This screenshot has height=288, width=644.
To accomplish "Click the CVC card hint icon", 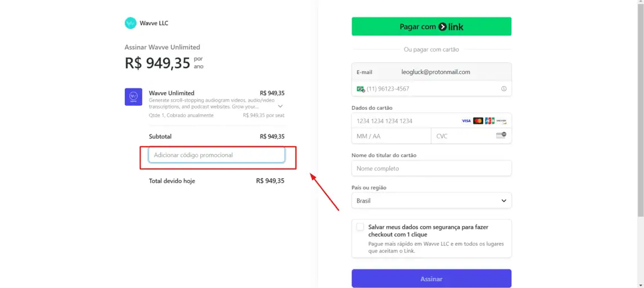I will pyautogui.click(x=501, y=135).
